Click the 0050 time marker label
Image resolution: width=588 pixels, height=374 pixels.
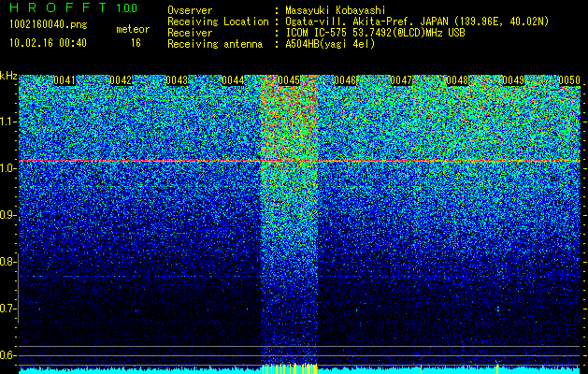[x=569, y=80]
